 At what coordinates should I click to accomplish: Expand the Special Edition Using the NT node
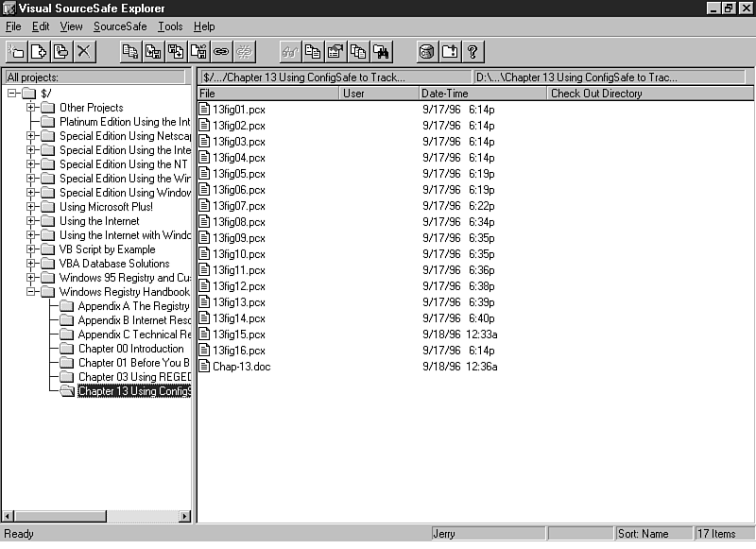pyautogui.click(x=31, y=164)
